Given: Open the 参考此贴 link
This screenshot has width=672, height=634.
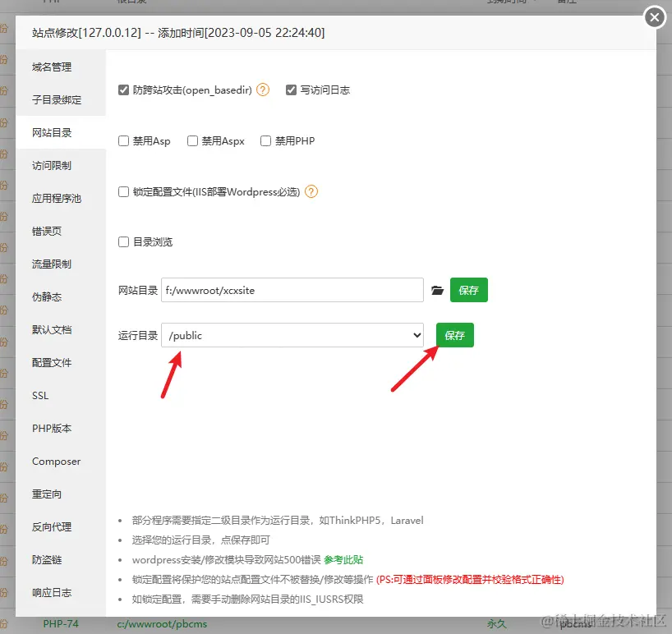Looking at the screenshot, I should click(x=343, y=558).
